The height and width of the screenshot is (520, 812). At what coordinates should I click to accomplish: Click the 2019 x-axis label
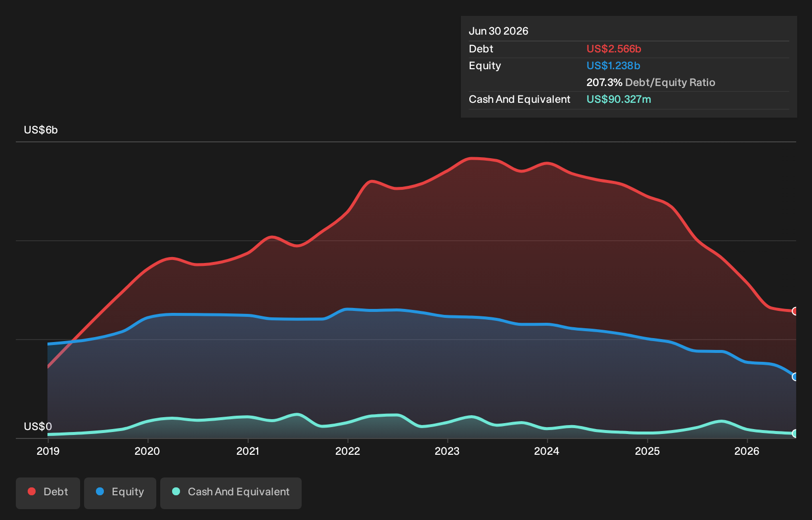pyautogui.click(x=48, y=451)
